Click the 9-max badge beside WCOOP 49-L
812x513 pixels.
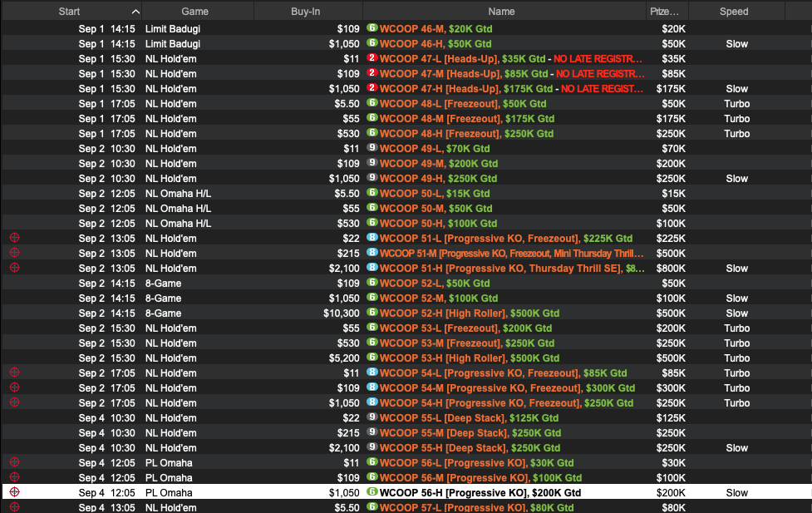point(372,148)
